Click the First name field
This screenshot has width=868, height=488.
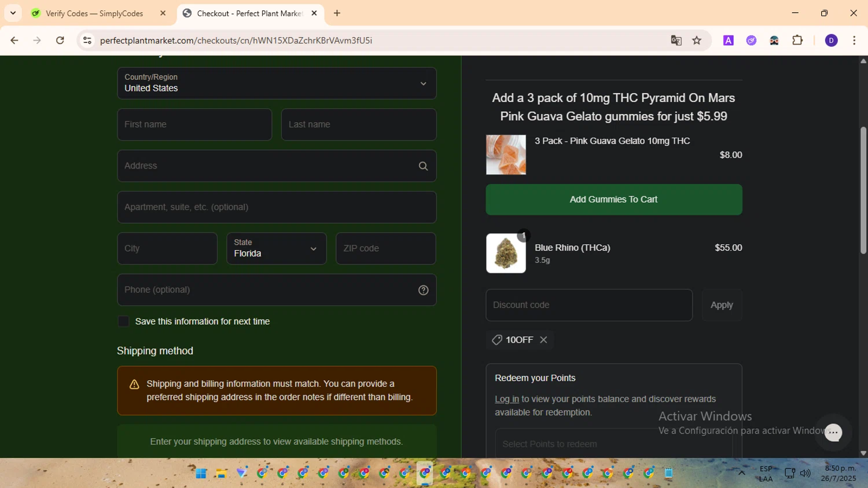point(194,124)
